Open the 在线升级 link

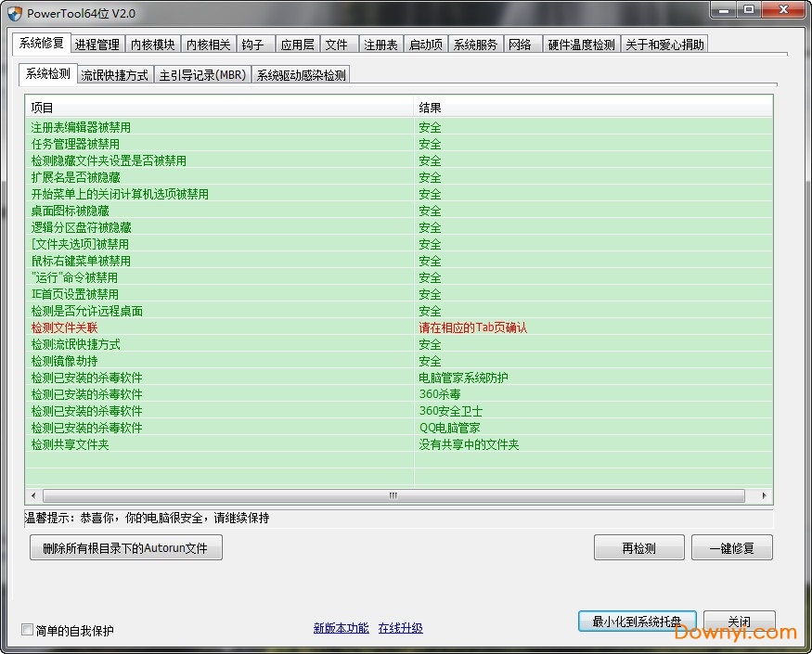pyautogui.click(x=401, y=628)
